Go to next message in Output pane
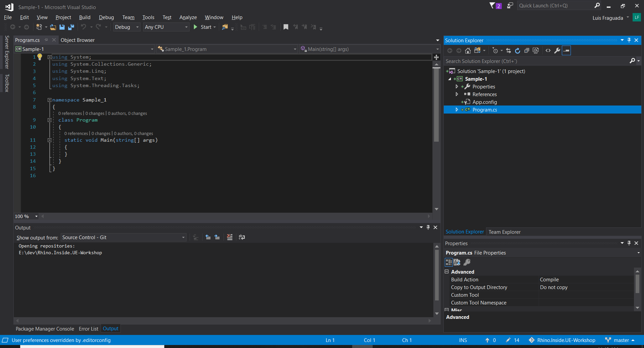644x348 pixels. (217, 237)
